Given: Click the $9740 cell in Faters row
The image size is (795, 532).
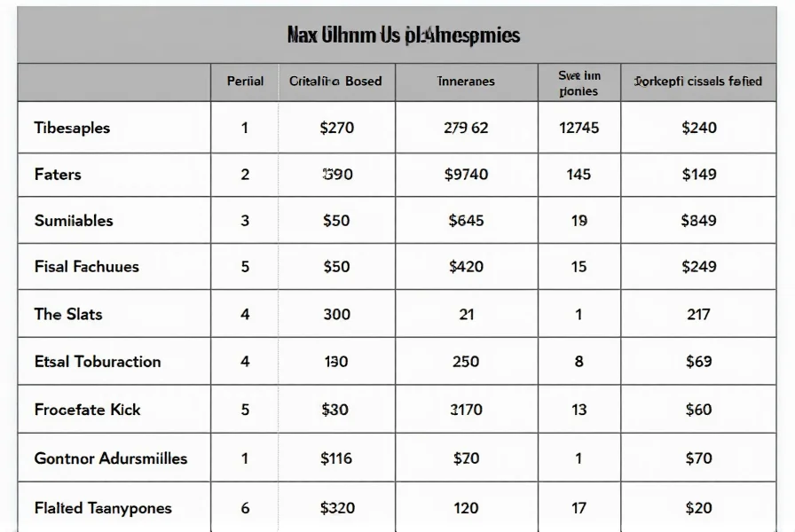Looking at the screenshot, I should (x=466, y=175).
